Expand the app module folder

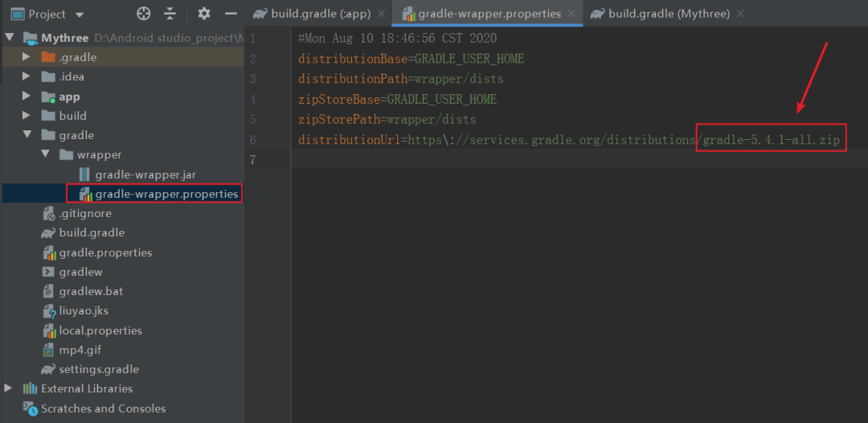click(26, 97)
